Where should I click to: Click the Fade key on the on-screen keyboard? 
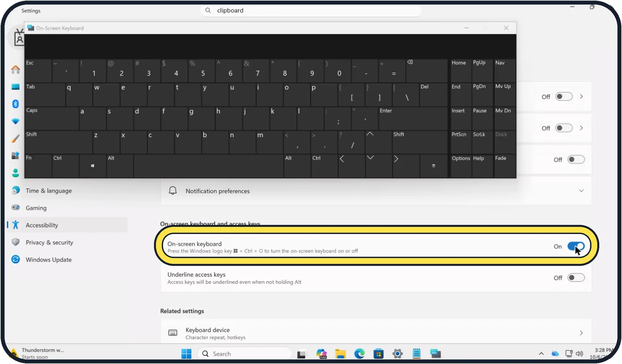coord(505,166)
